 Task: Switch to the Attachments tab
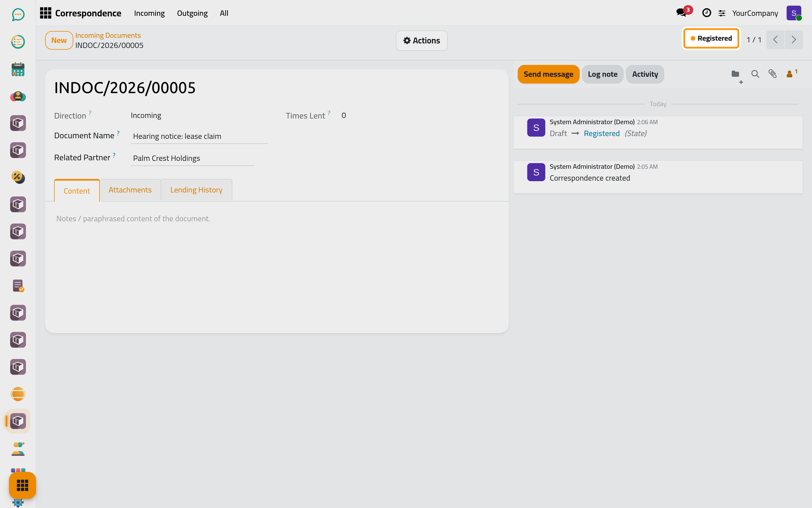[130, 190]
